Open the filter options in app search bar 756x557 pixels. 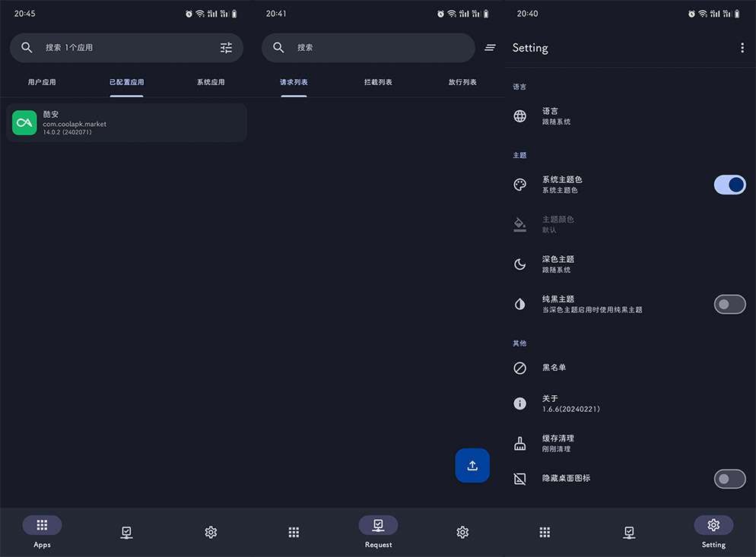[x=226, y=48]
